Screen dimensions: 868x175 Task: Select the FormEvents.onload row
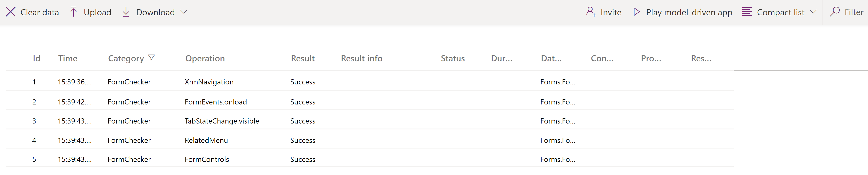tap(216, 102)
